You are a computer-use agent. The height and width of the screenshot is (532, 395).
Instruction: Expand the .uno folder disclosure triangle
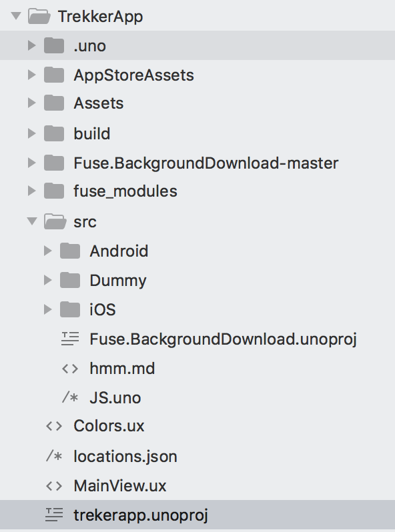31,45
